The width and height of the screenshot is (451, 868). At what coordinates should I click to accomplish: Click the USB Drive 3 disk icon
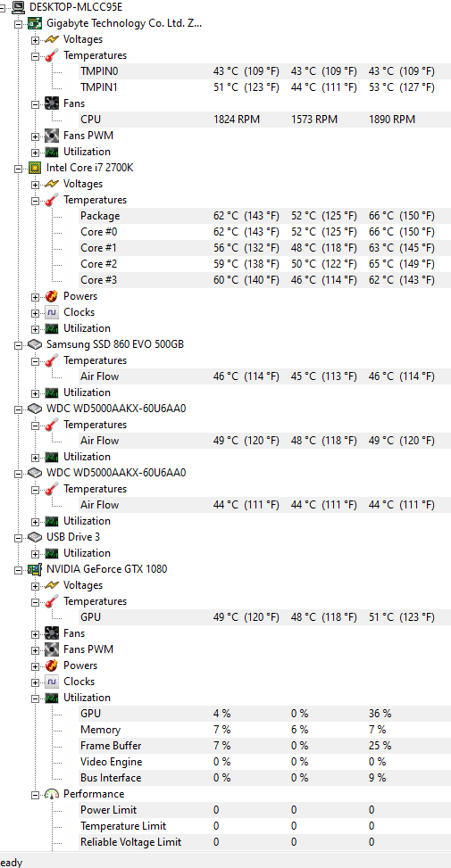35,537
